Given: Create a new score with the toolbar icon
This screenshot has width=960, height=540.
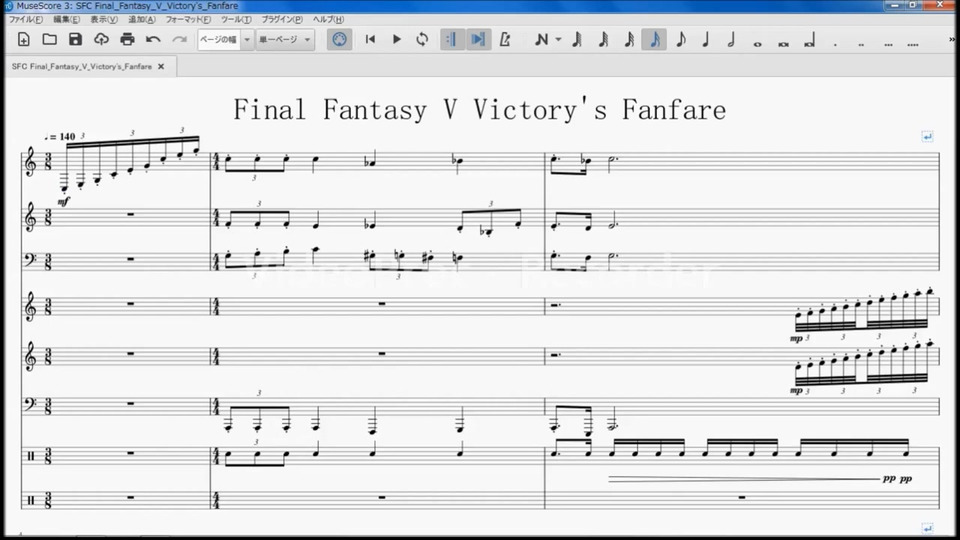Looking at the screenshot, I should [x=24, y=40].
